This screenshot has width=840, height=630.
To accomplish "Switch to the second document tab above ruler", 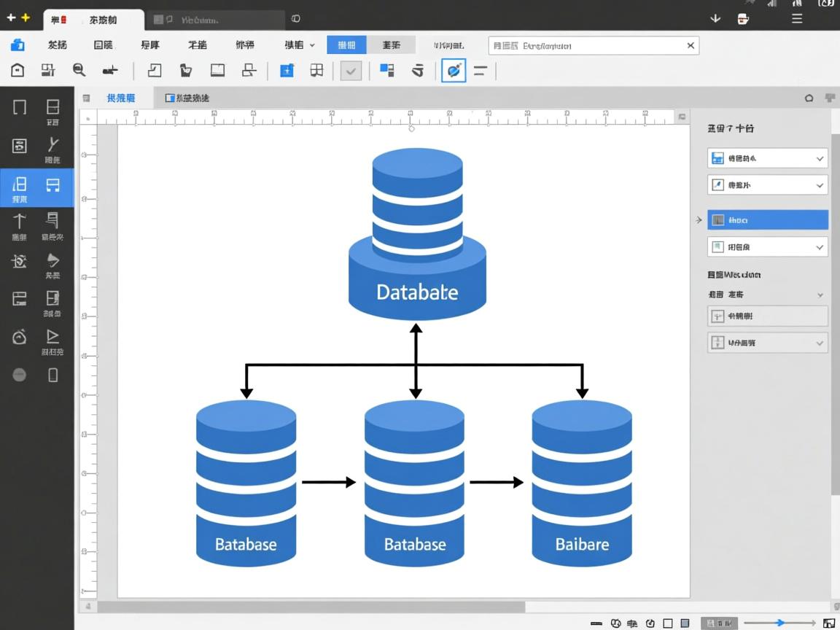I will coord(187,98).
